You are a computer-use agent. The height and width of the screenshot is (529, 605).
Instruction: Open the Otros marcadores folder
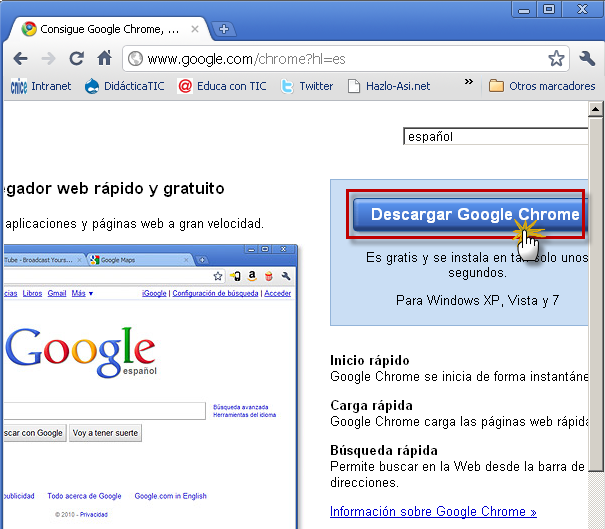541,86
